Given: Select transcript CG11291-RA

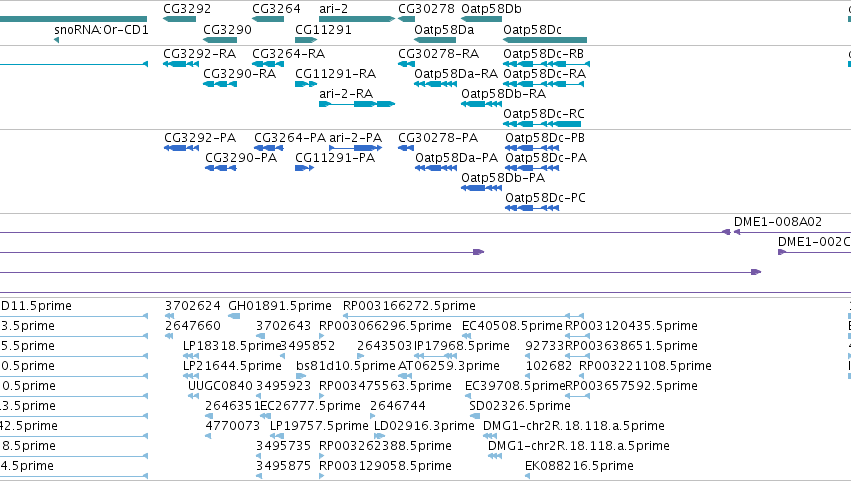Looking at the screenshot, I should point(306,84).
